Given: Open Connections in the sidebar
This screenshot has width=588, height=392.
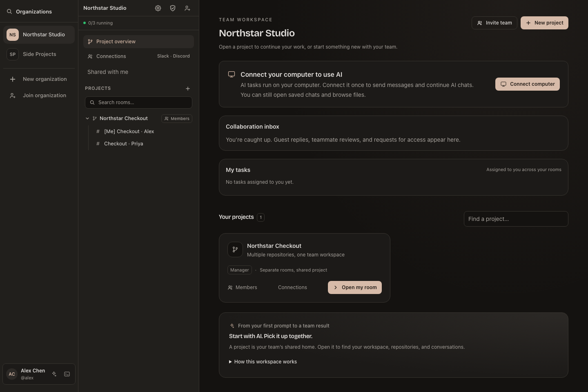Looking at the screenshot, I should 138,56.
